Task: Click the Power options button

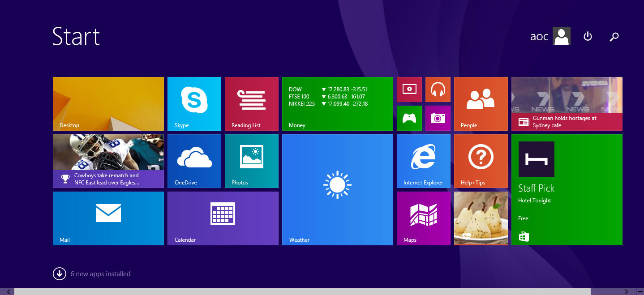Action: pyautogui.click(x=588, y=37)
